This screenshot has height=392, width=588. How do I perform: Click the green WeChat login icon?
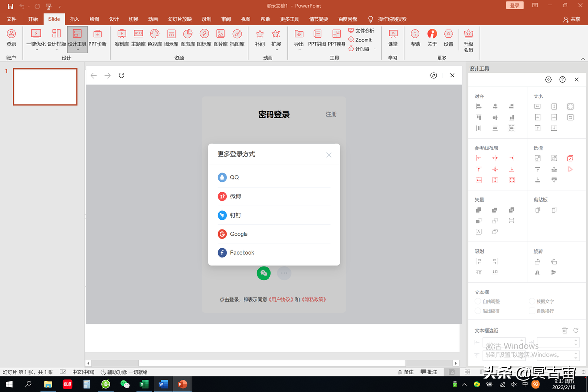click(x=264, y=273)
